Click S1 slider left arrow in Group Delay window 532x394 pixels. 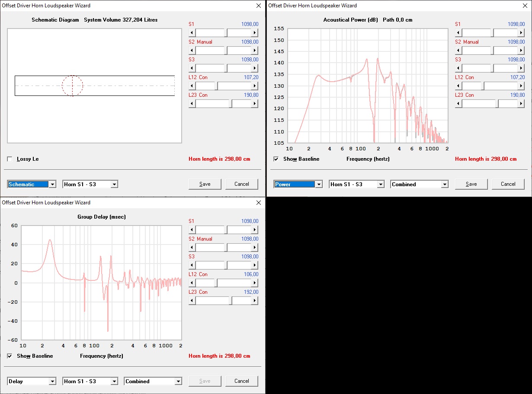pos(192,230)
